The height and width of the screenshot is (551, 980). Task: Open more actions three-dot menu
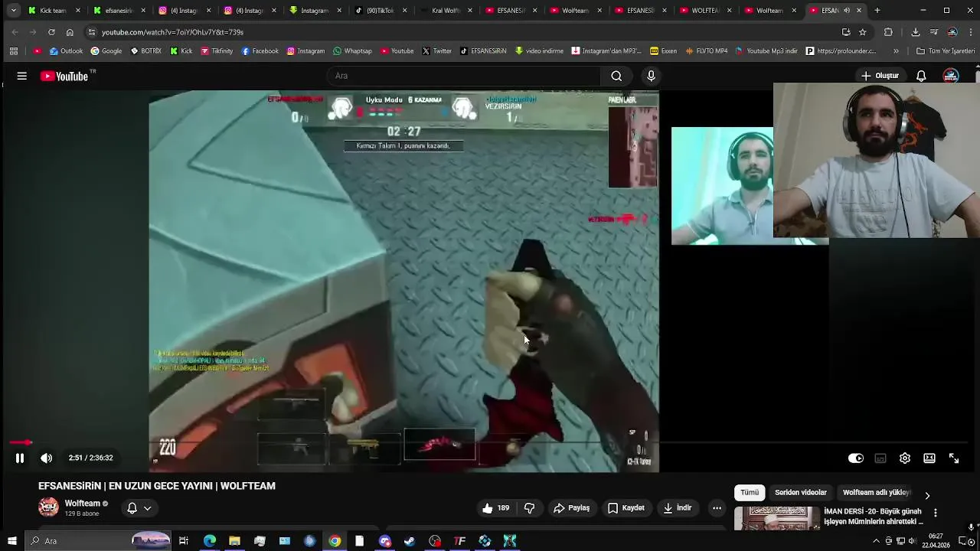pos(717,507)
